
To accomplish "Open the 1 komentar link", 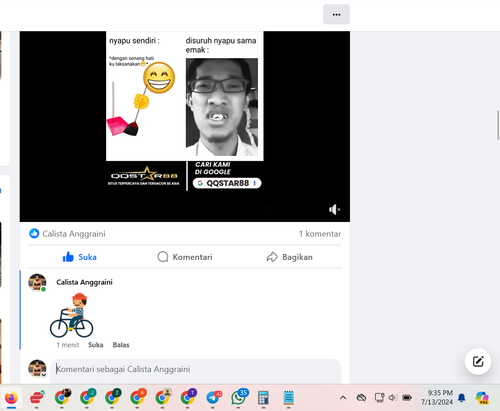I will tap(320, 234).
